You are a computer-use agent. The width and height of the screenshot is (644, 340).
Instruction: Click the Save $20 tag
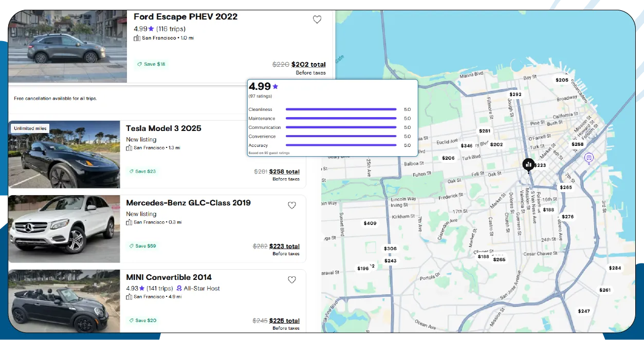pos(143,320)
